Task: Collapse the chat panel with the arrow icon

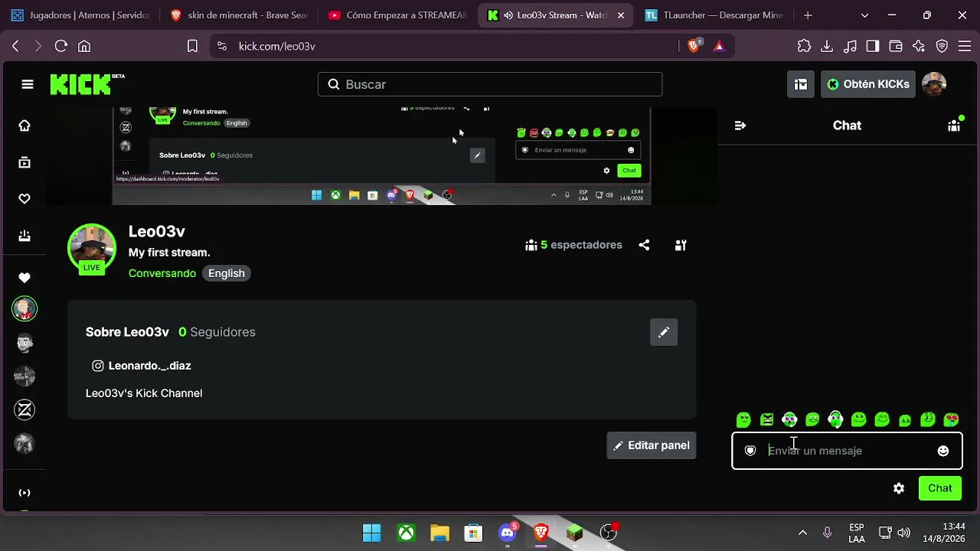Action: click(x=740, y=126)
